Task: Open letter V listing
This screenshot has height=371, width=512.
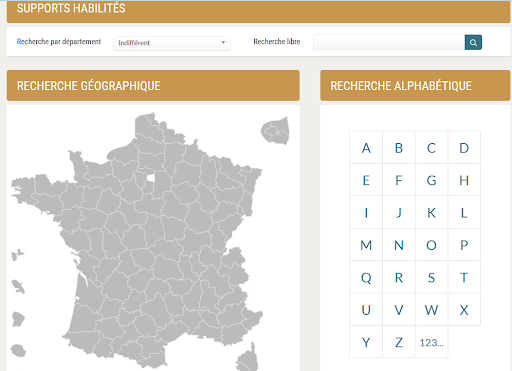Action: (x=399, y=309)
